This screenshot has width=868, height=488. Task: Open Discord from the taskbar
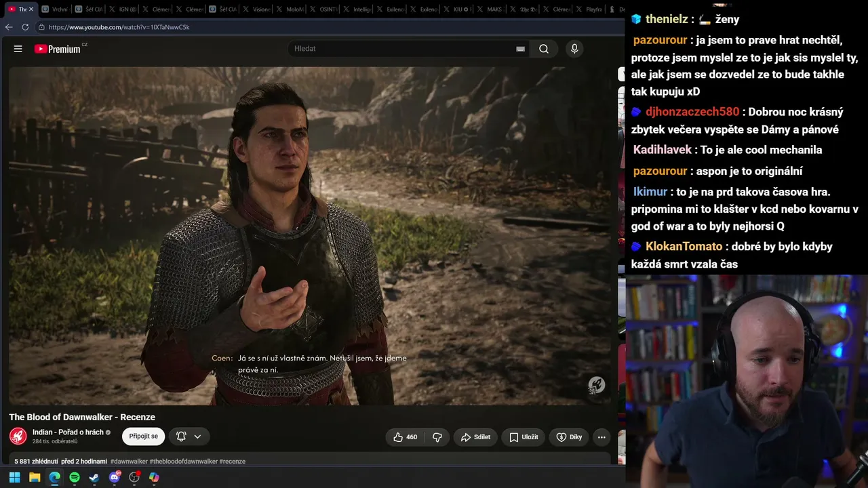(115, 477)
